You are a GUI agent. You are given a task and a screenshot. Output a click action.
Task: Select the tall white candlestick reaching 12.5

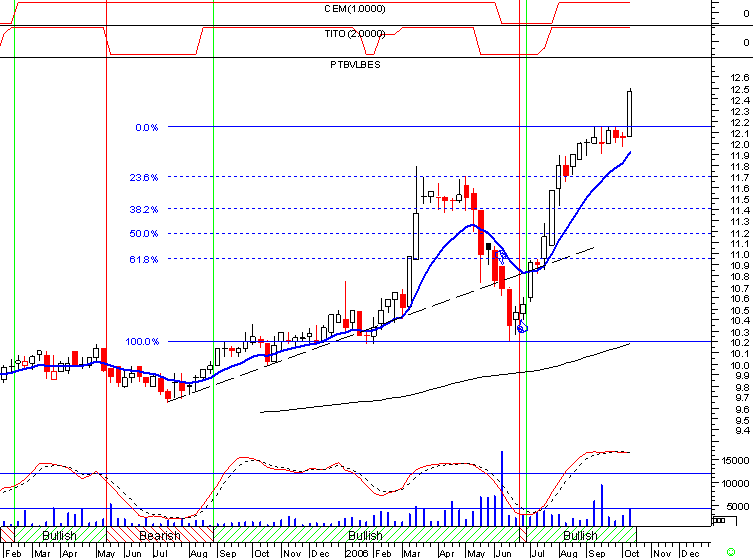pos(630,113)
